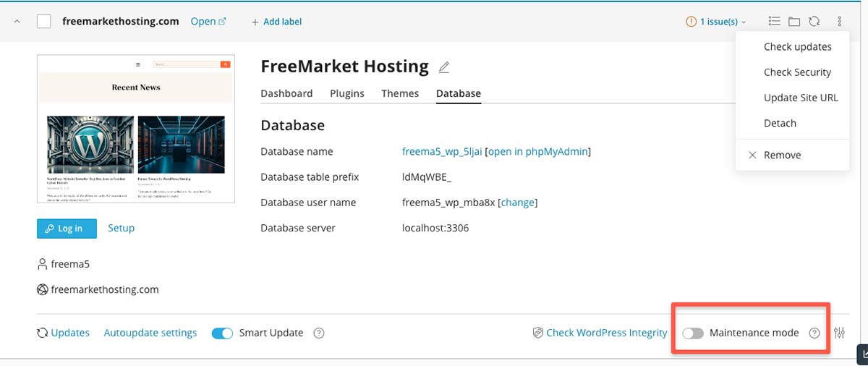This screenshot has height=366, width=868.
Task: Select Check Security from the menu
Action: point(797,72)
